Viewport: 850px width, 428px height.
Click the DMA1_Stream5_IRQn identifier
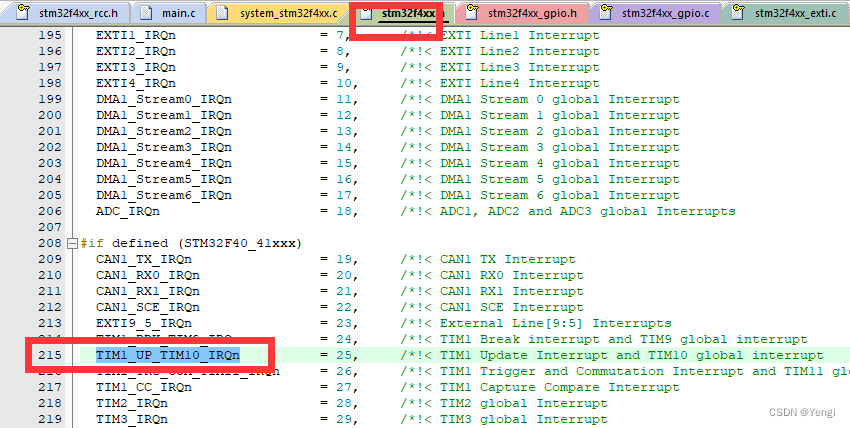[x=164, y=179]
